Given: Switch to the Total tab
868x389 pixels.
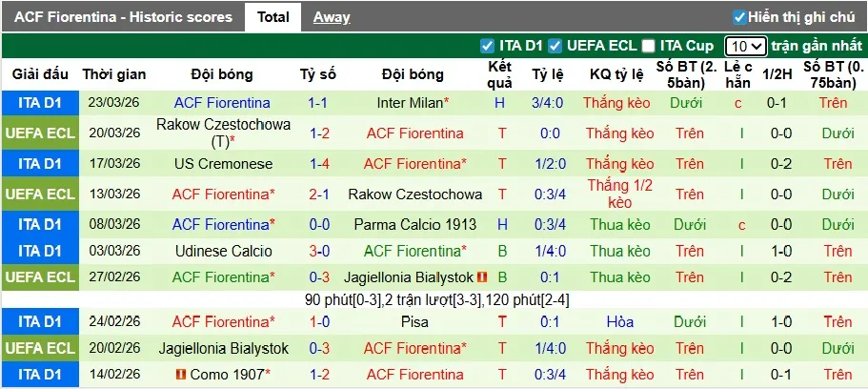Looking at the screenshot, I should click(273, 17).
